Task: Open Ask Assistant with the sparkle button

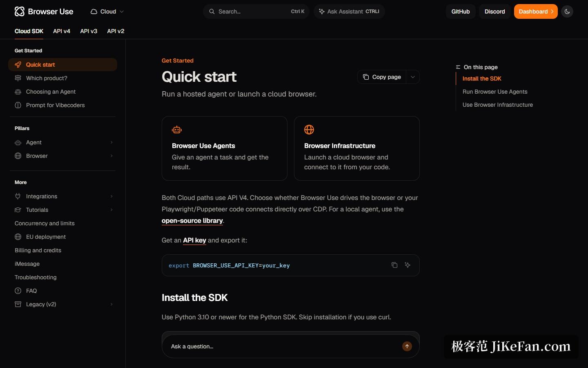Action: pos(349,11)
